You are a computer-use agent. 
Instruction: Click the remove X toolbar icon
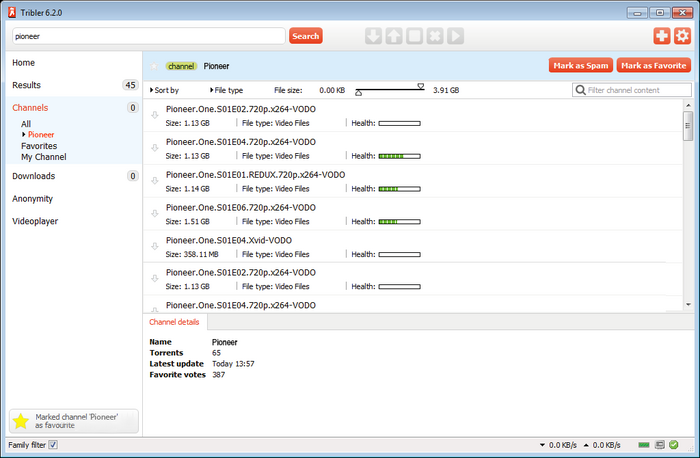435,36
